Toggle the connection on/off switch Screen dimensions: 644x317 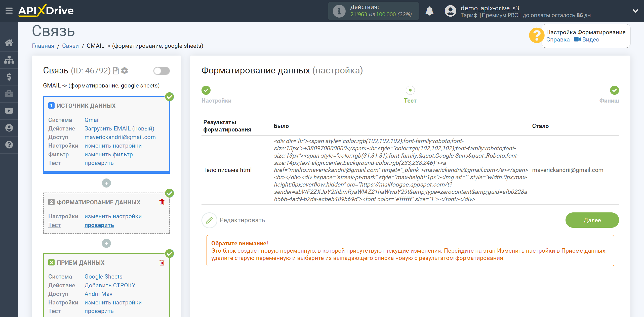162,71
